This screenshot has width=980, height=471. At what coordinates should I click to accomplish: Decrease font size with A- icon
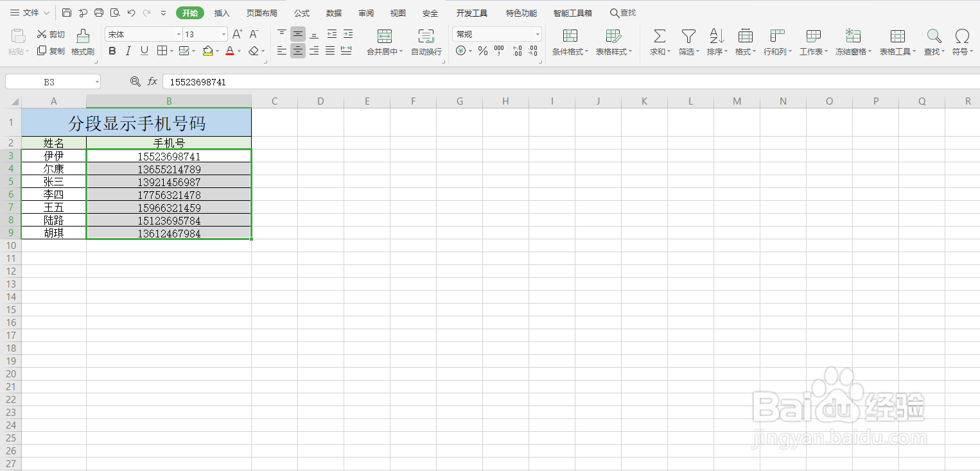[254, 34]
